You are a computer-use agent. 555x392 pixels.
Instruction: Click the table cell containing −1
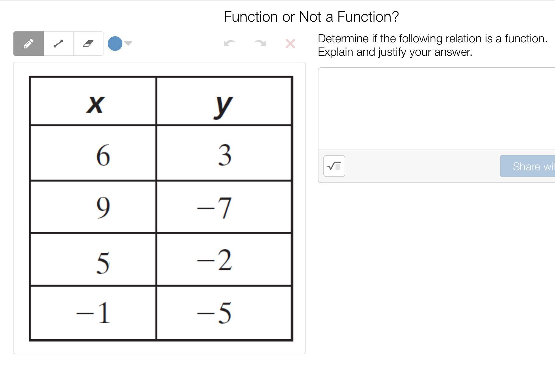click(x=93, y=313)
